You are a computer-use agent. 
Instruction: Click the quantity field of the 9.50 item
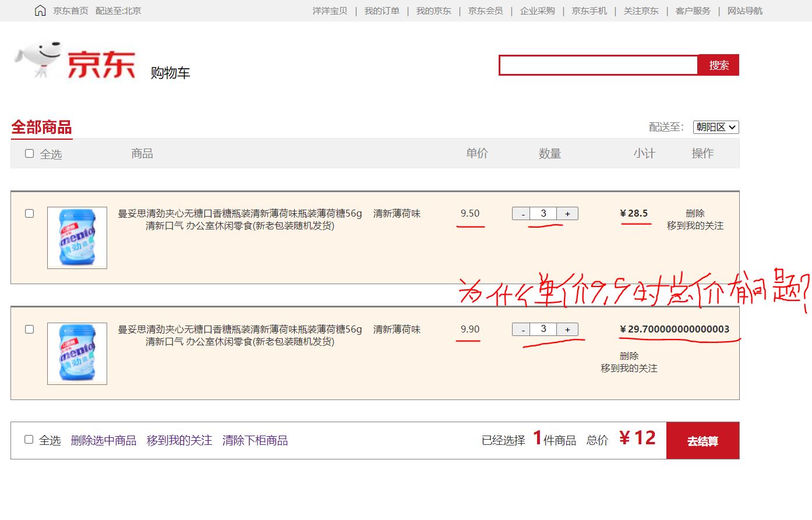(x=543, y=214)
